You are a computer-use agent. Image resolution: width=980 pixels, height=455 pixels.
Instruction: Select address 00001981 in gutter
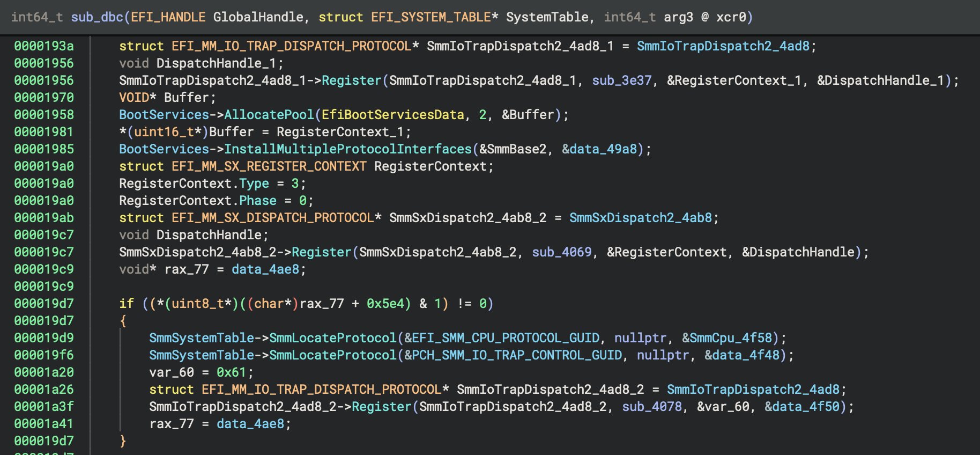pyautogui.click(x=44, y=132)
